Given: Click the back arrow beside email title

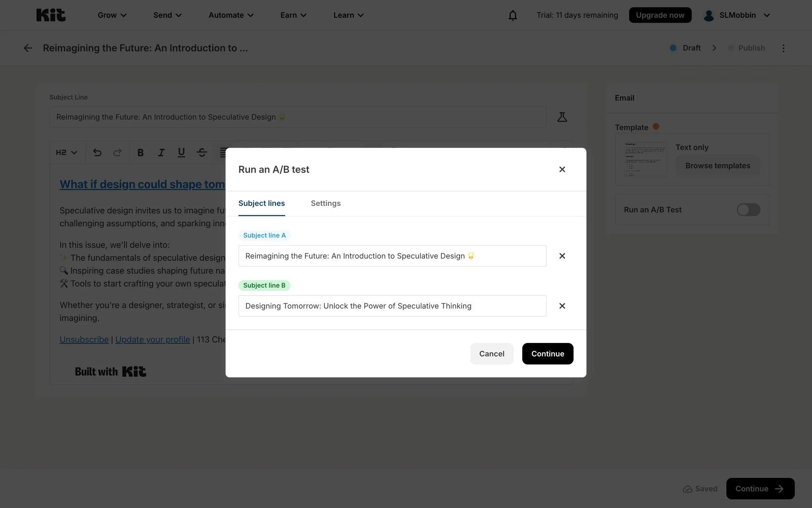Looking at the screenshot, I should pyautogui.click(x=28, y=48).
